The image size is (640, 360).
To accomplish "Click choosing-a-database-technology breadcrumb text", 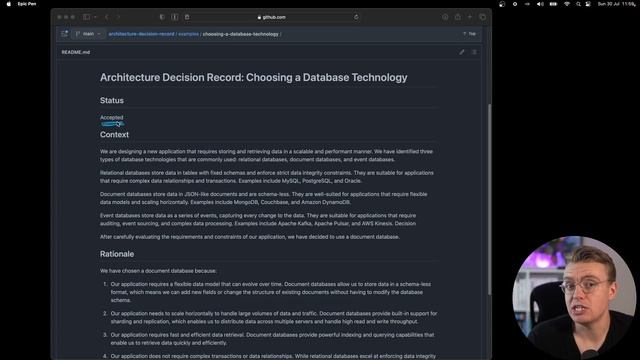I will pos(240,34).
